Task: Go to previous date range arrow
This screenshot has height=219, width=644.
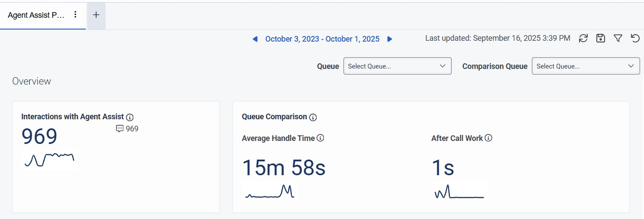Action: [255, 39]
